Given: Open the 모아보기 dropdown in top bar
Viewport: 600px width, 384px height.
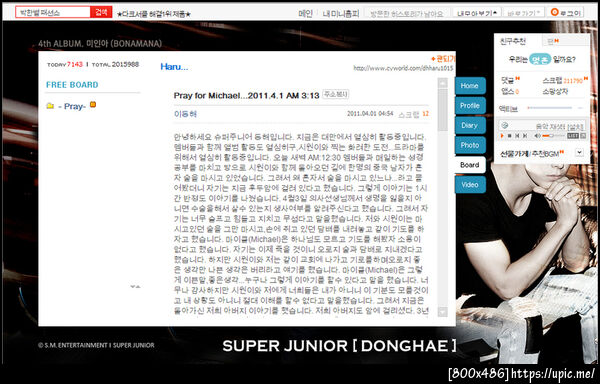Looking at the screenshot, I should [478, 13].
